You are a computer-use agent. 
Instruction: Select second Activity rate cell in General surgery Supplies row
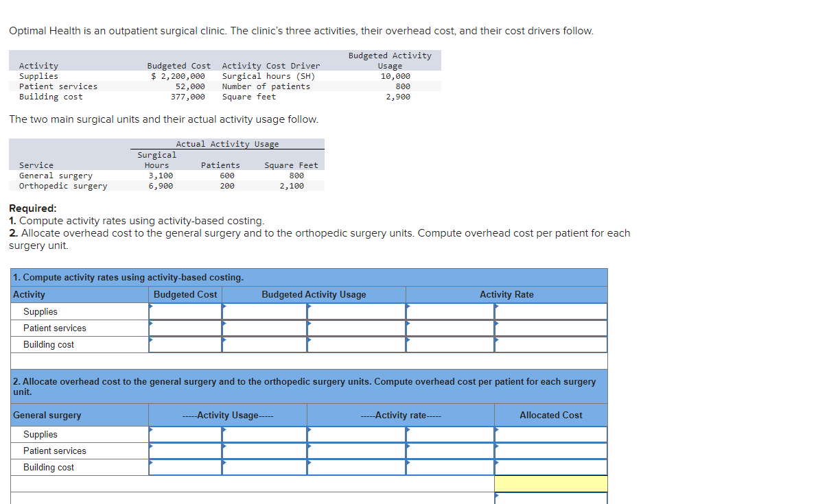(449, 434)
